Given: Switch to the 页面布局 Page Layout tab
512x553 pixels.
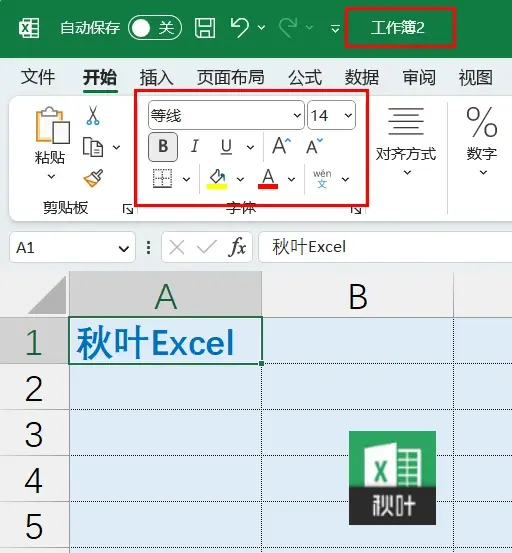Looking at the screenshot, I should pos(231,77).
